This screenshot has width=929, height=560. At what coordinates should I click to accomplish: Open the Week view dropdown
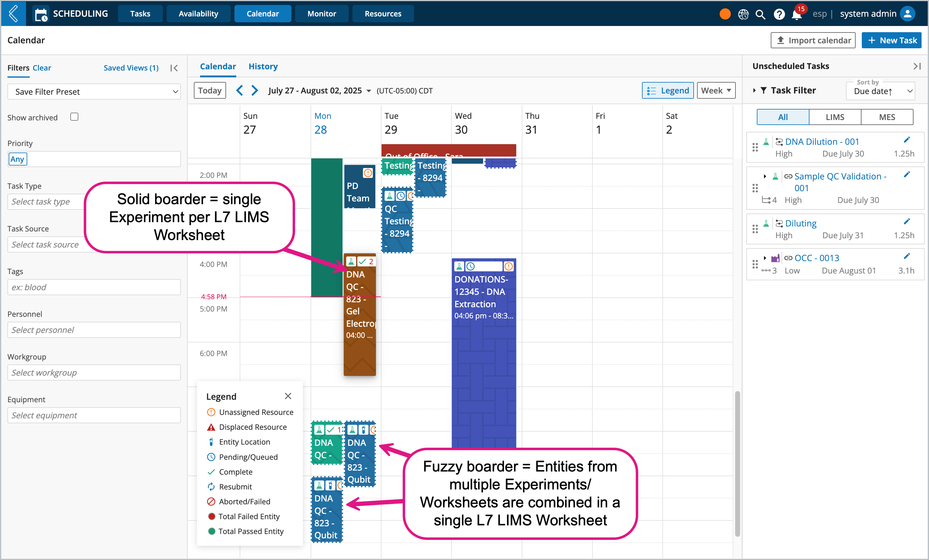(x=716, y=90)
